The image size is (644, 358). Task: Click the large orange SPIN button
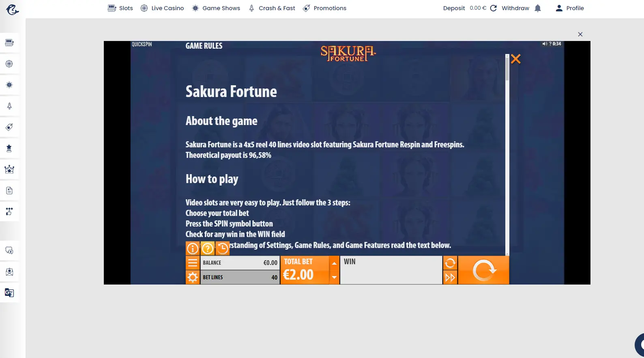coord(484,270)
